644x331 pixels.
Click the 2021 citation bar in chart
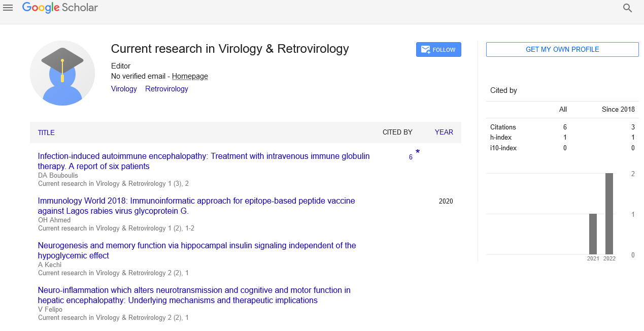click(x=593, y=234)
